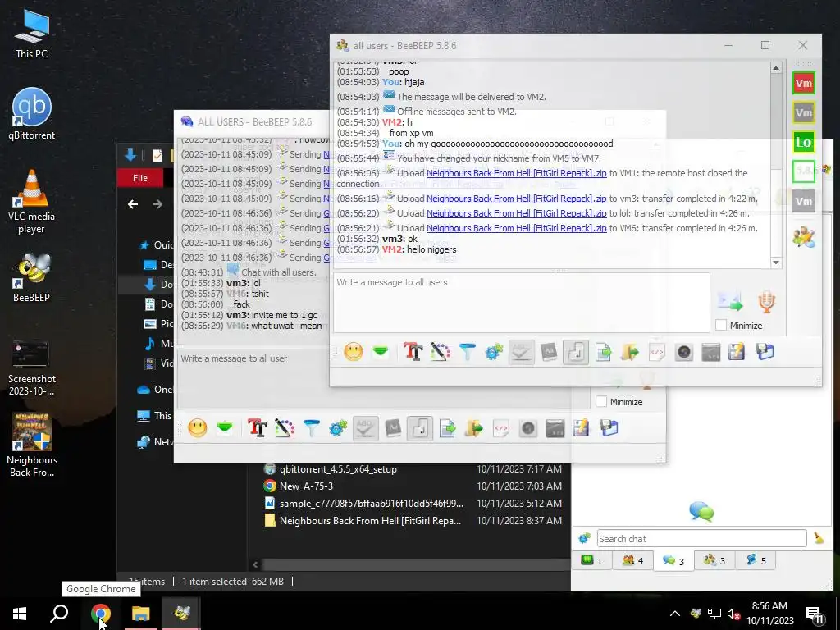Click save floppy icon in back ALL USERS window
840x630 pixels.
609,428
